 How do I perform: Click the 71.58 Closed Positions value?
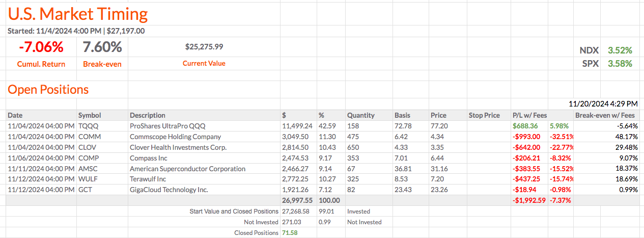click(289, 232)
